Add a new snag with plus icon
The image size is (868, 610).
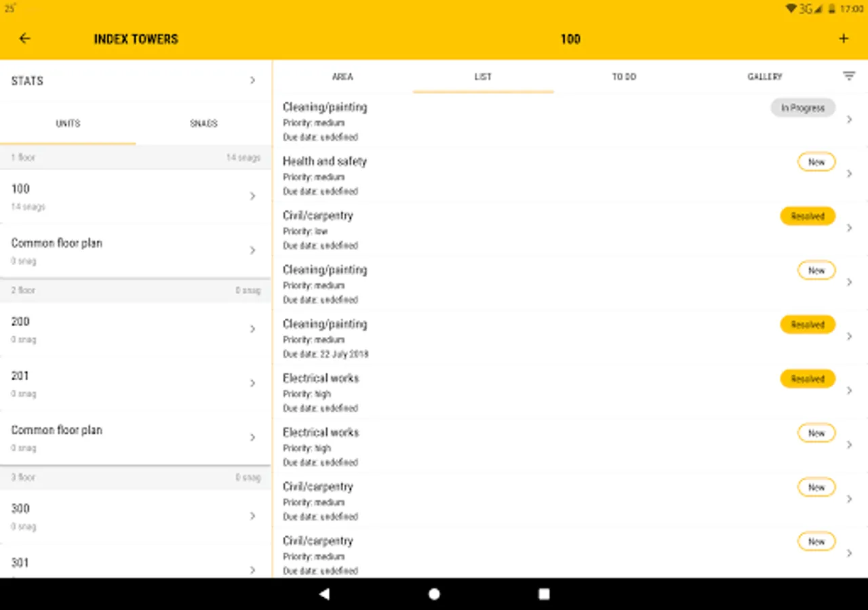(844, 39)
